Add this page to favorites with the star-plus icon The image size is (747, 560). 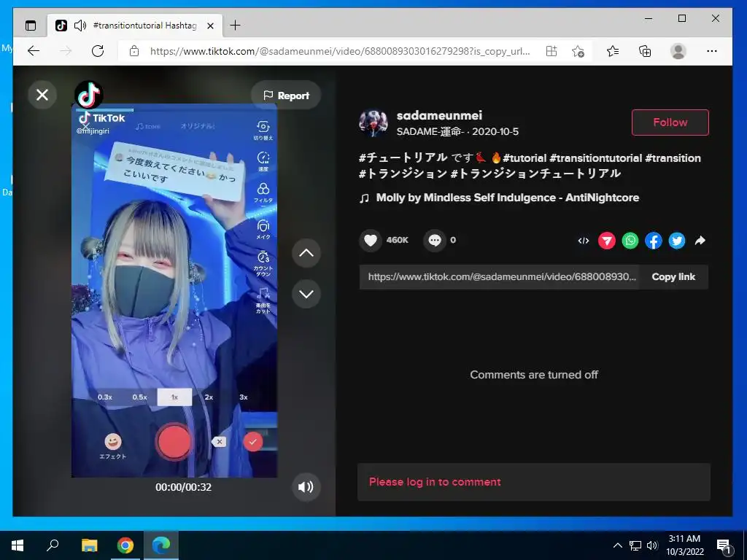[x=578, y=51]
